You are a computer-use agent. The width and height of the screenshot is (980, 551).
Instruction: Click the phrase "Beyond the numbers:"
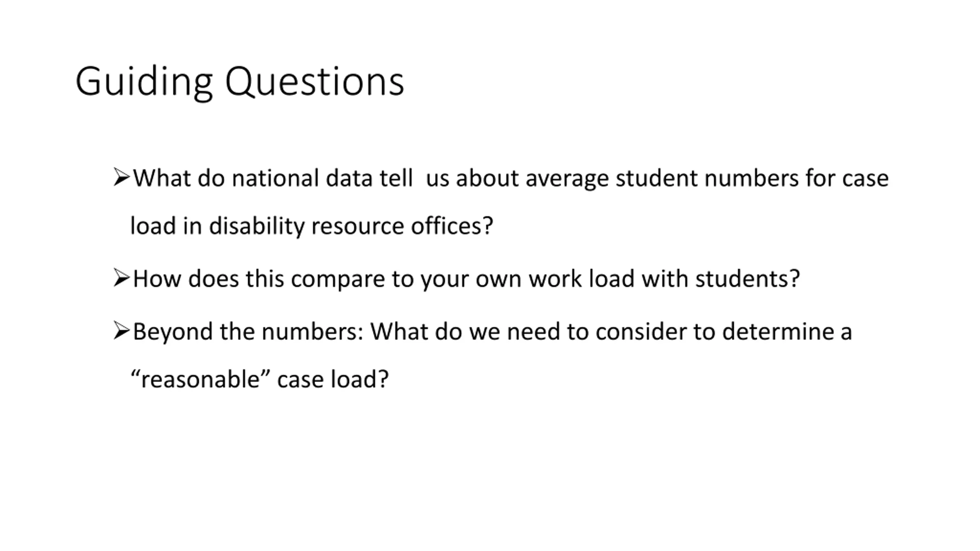click(248, 332)
